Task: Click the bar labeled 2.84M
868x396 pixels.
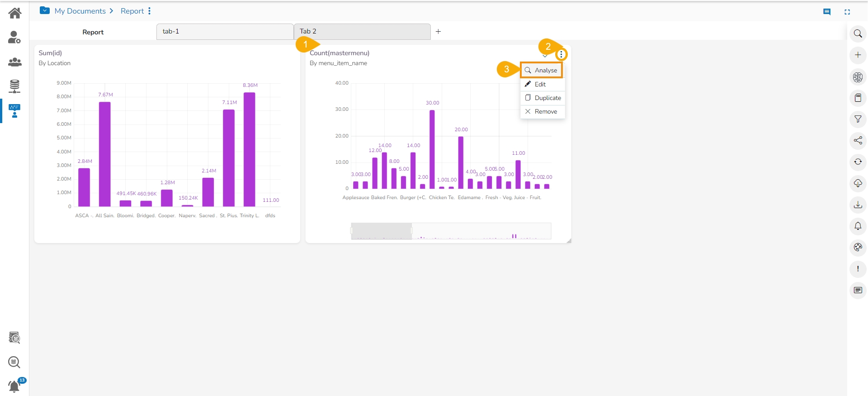Action: tap(84, 187)
